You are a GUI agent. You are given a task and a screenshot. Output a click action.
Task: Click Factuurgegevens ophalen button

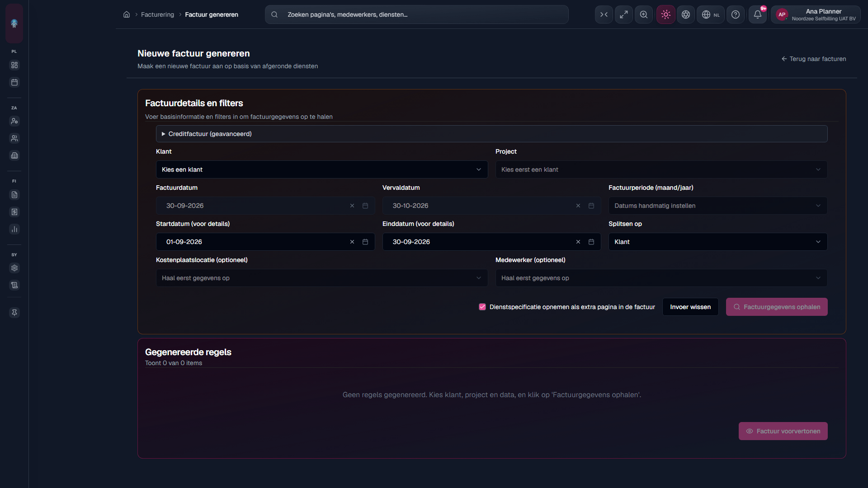tap(777, 307)
